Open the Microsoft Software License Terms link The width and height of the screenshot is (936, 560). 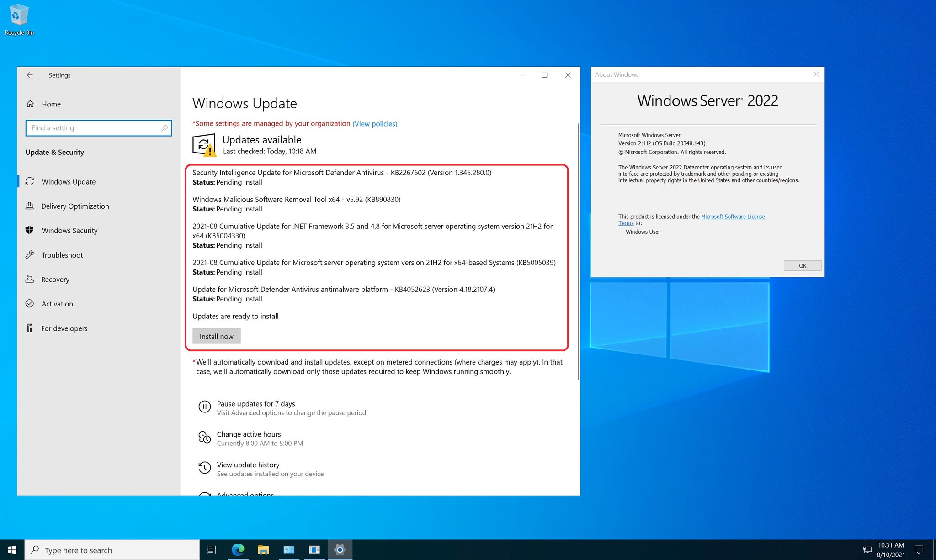tap(733, 217)
